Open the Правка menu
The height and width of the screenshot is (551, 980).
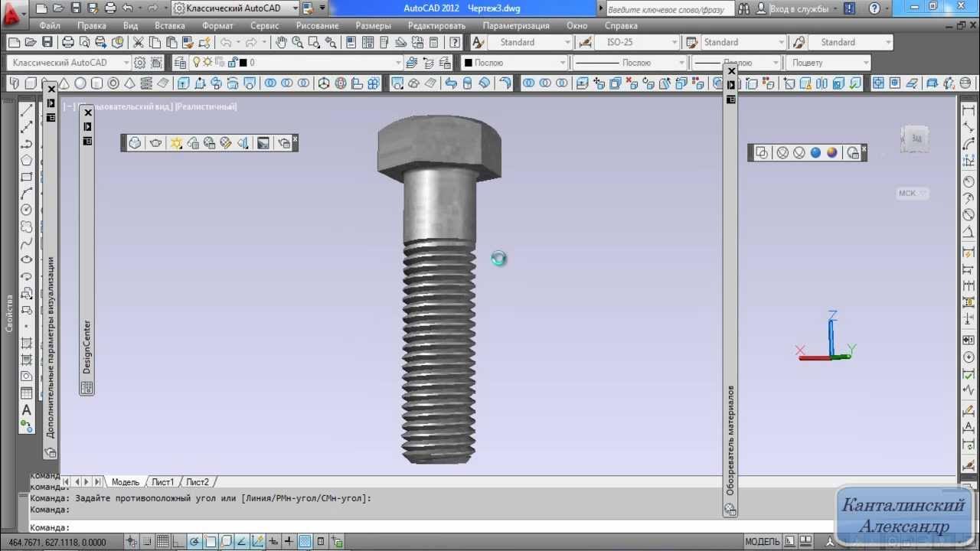(91, 25)
